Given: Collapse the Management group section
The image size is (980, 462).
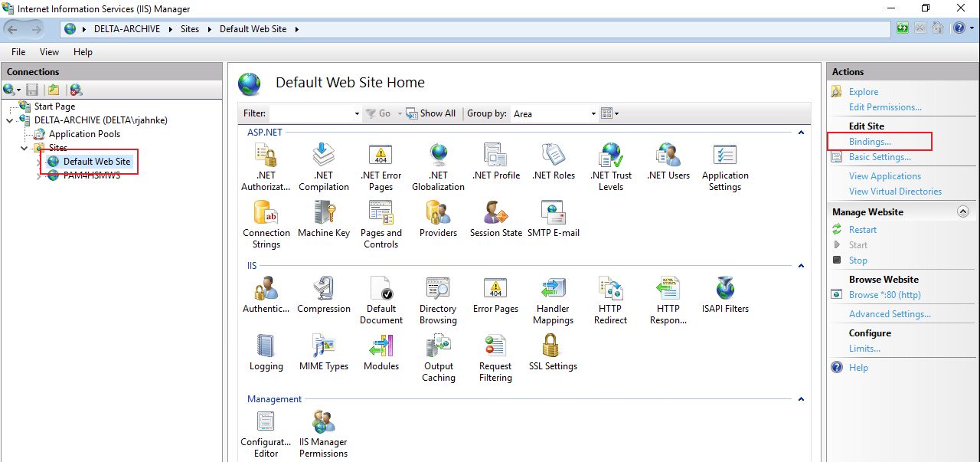Looking at the screenshot, I should pos(801,399).
